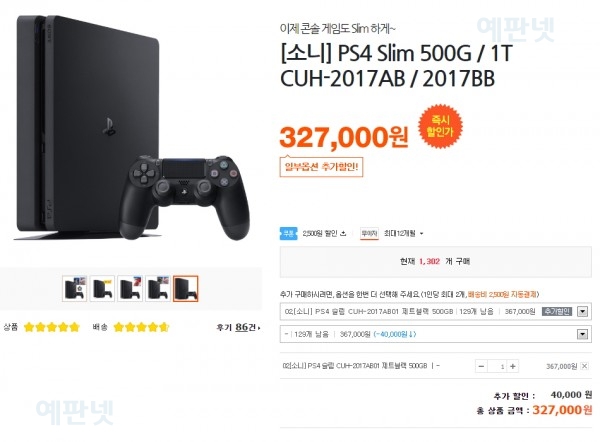Select the highlighted fifth product thumbnail
The image size is (600, 442).
(186, 289)
